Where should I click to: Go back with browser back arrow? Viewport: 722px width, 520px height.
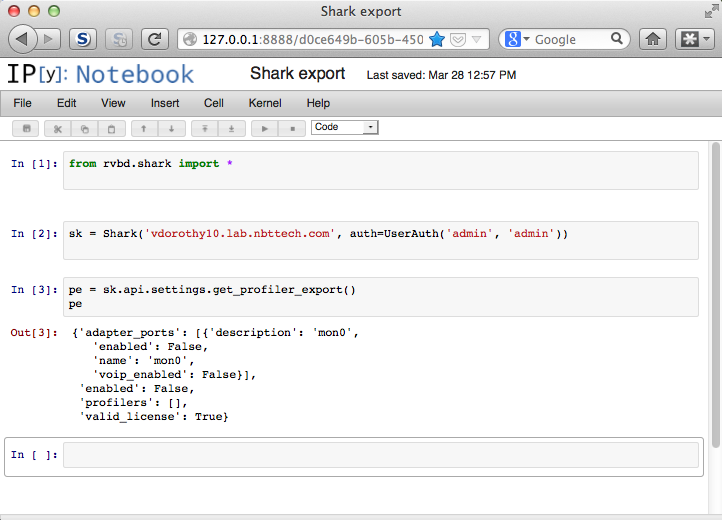(22, 39)
